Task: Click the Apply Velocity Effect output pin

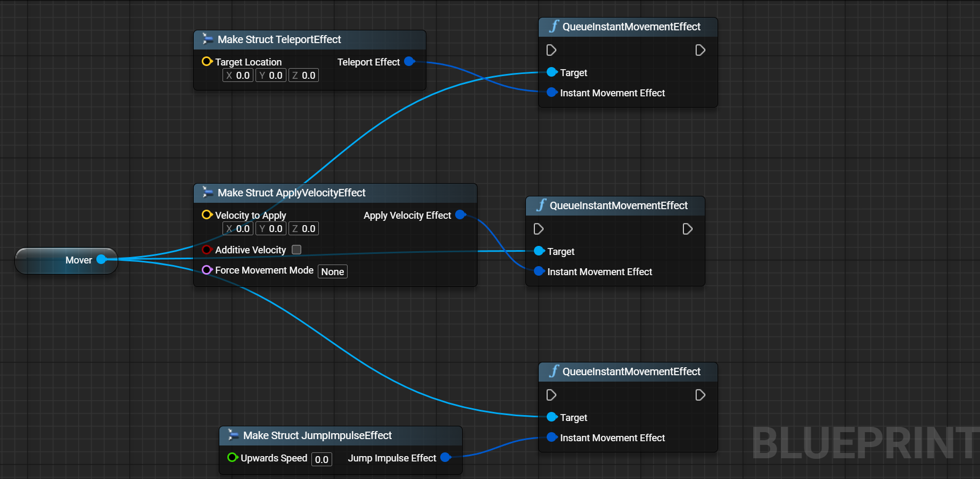Action: (x=460, y=214)
